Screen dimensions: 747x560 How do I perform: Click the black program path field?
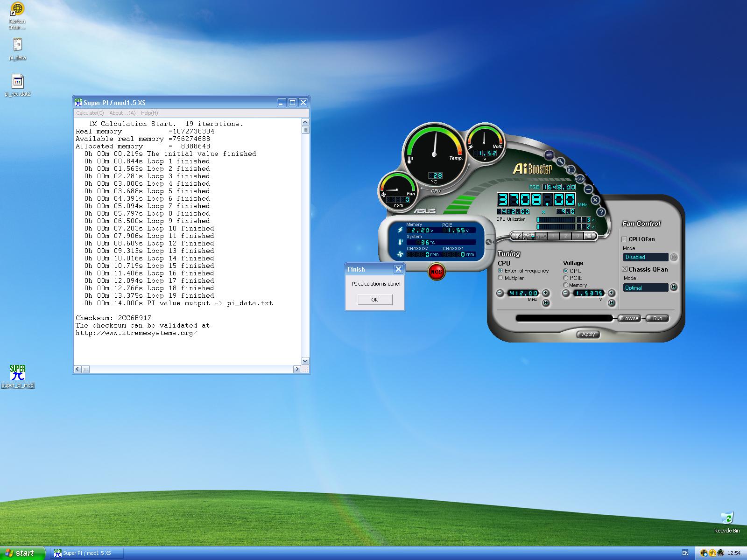pyautogui.click(x=564, y=318)
